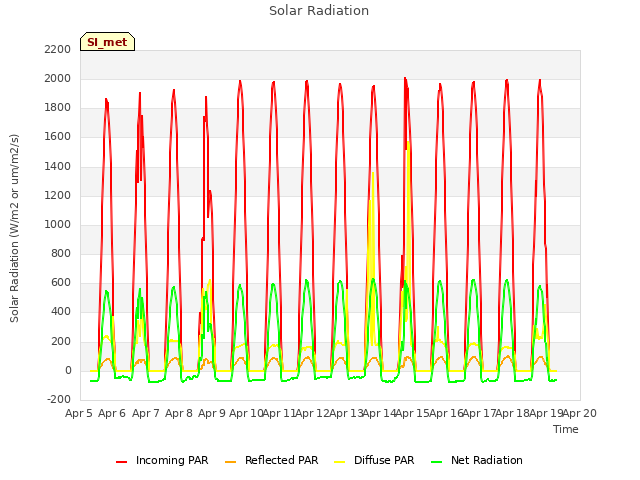Click the Apr 8 x-axis tick label

[179, 413]
